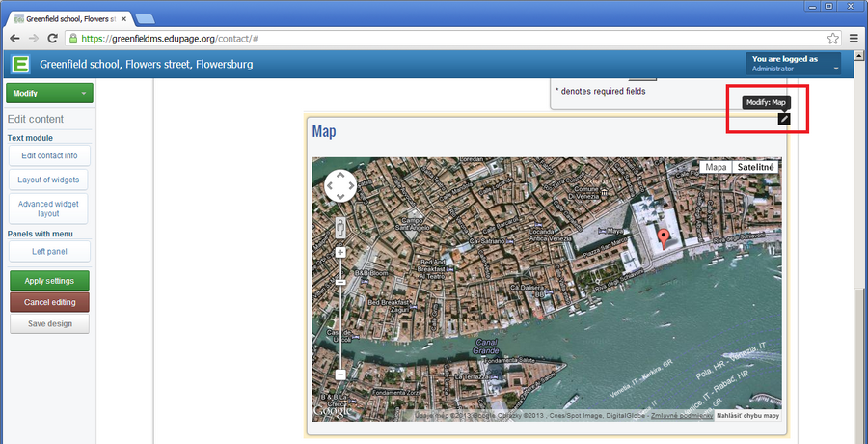Screen dimensions: 868x444
Task: Expand the green Modify dropdown
Action: 48,93
